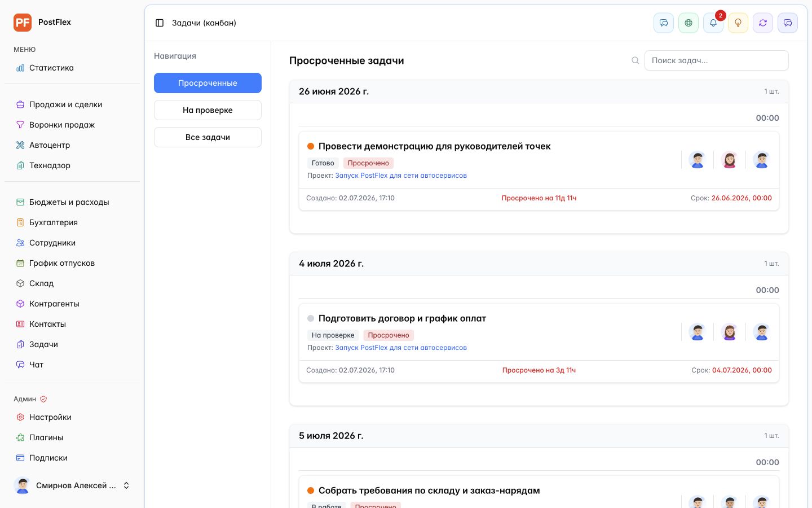Select the Просроченные navigation tab
This screenshot has width=812, height=508.
coord(208,83)
